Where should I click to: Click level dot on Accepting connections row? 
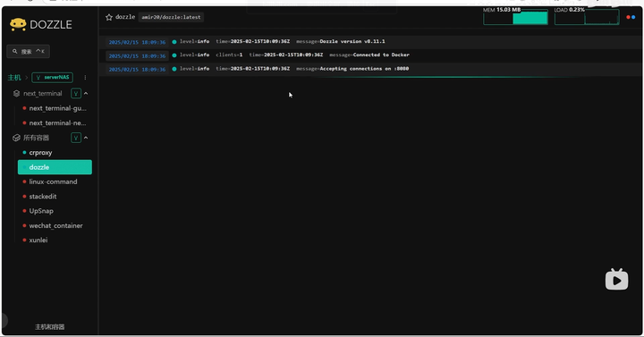pyautogui.click(x=174, y=69)
